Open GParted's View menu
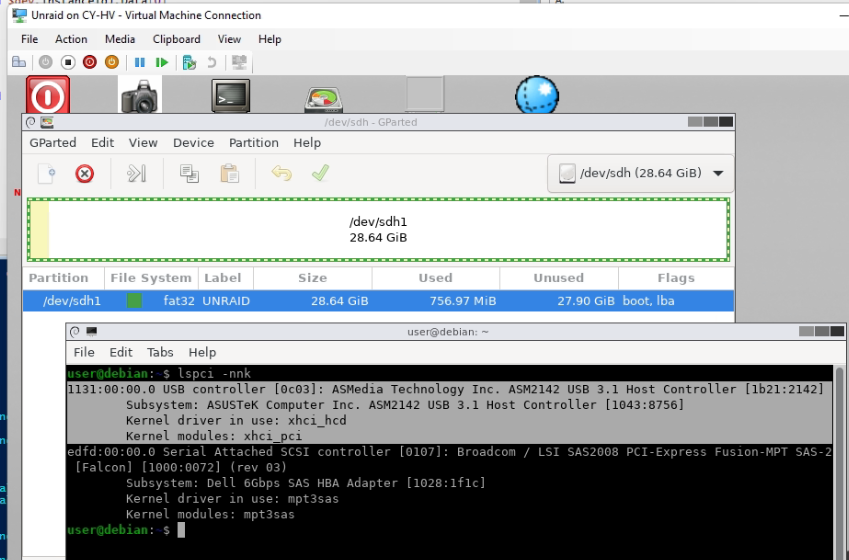Screen dimensions: 849x560 point(143,142)
